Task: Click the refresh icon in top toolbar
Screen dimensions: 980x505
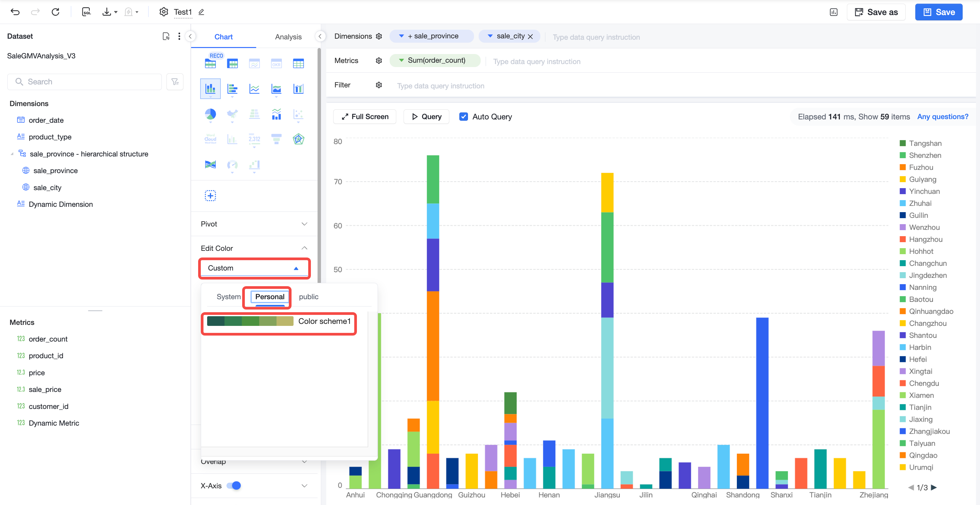Action: tap(56, 12)
